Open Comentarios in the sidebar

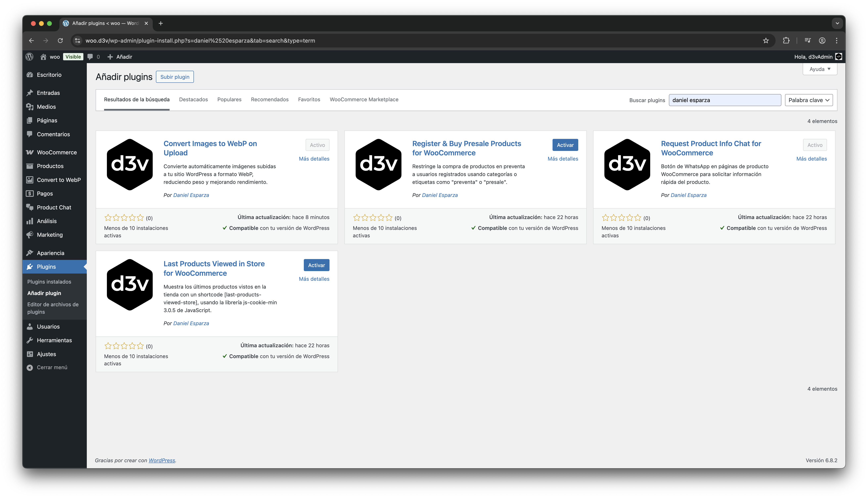click(55, 134)
